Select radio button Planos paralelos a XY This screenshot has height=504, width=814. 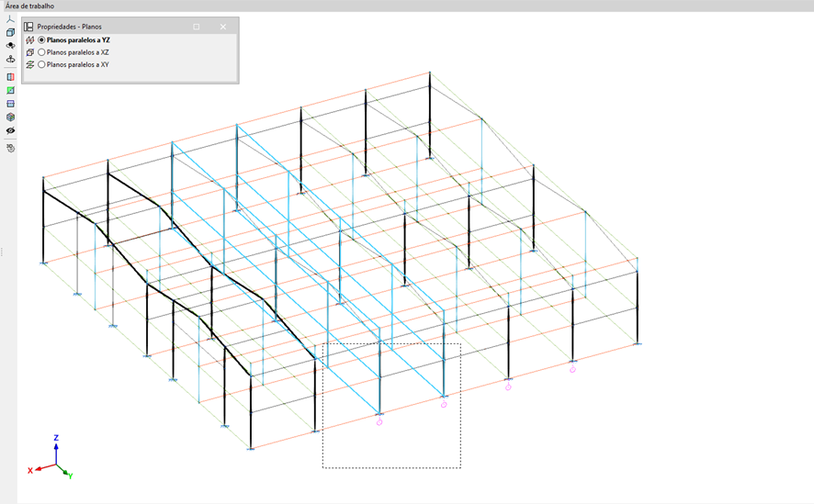click(41, 65)
